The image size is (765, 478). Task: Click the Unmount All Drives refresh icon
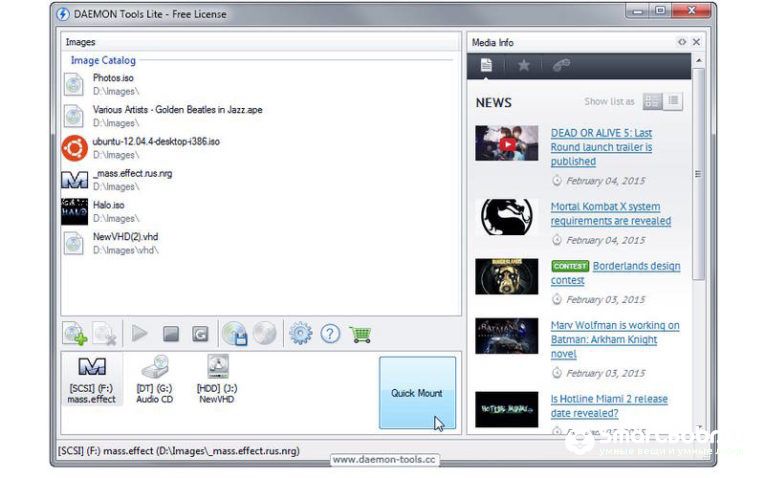point(200,334)
